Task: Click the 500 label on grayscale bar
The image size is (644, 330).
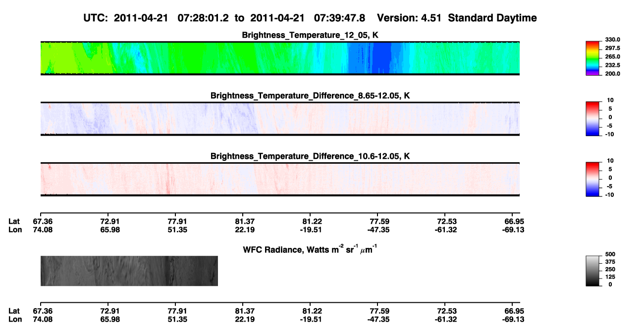Action: click(x=609, y=254)
